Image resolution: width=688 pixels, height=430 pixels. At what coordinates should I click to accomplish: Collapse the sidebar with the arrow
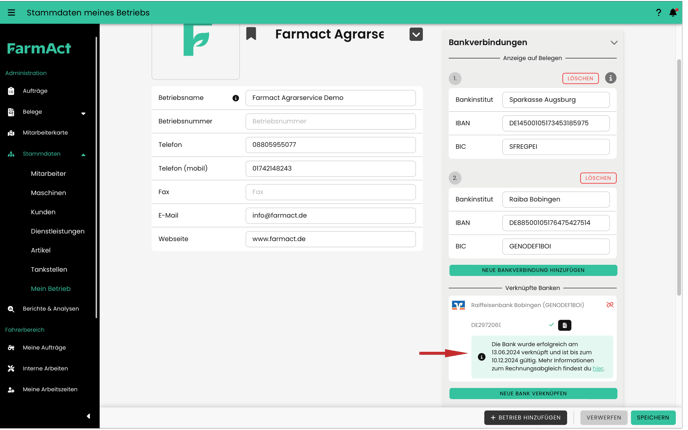click(89, 416)
